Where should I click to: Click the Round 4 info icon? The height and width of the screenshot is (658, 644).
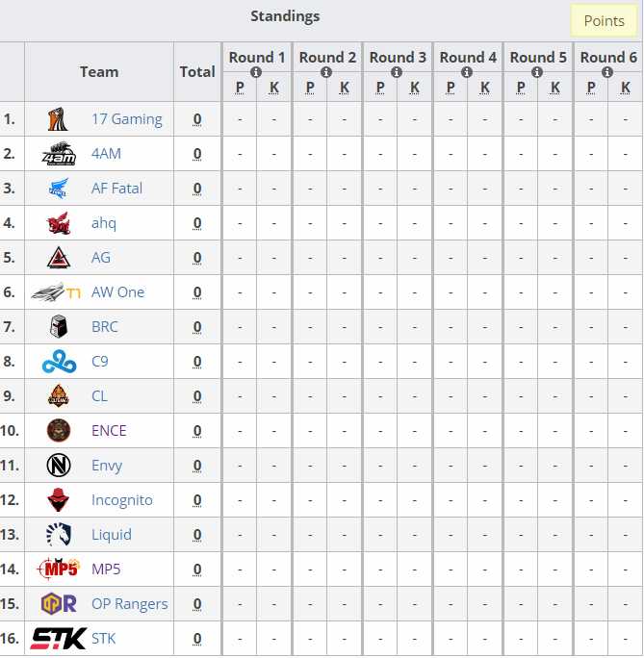click(x=468, y=72)
